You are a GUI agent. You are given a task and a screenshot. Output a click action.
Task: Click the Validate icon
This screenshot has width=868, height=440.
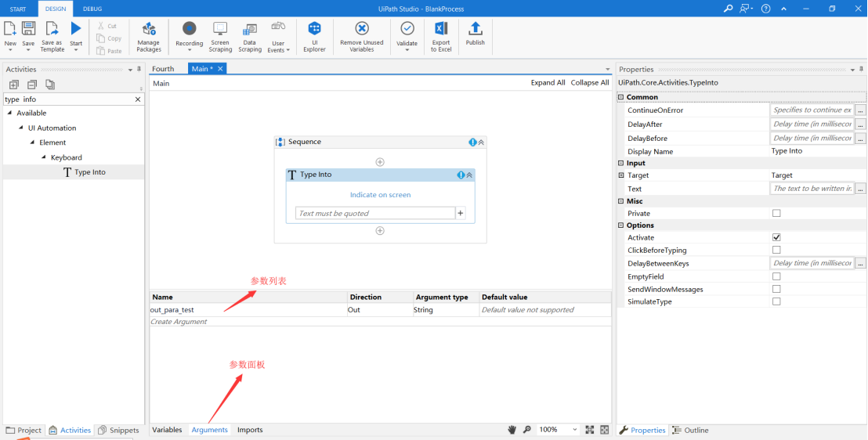[x=407, y=29]
